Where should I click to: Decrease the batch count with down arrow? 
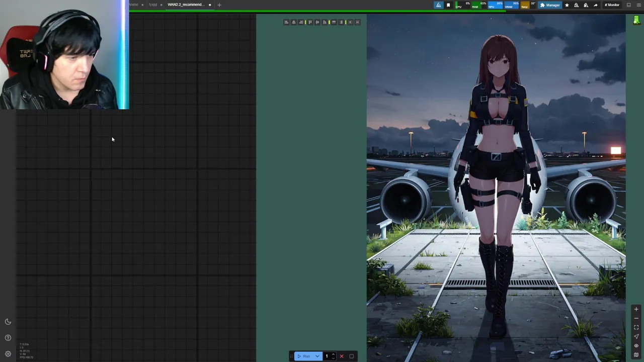click(x=333, y=358)
